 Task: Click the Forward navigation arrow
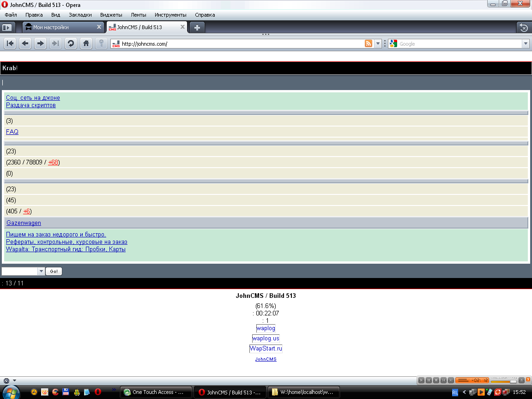[41, 43]
